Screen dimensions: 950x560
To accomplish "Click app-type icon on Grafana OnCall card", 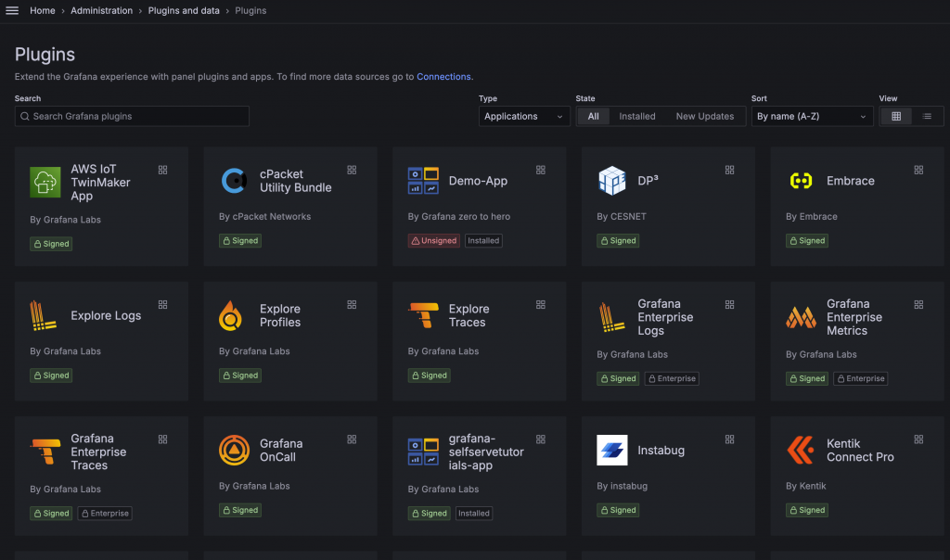I will click(352, 439).
